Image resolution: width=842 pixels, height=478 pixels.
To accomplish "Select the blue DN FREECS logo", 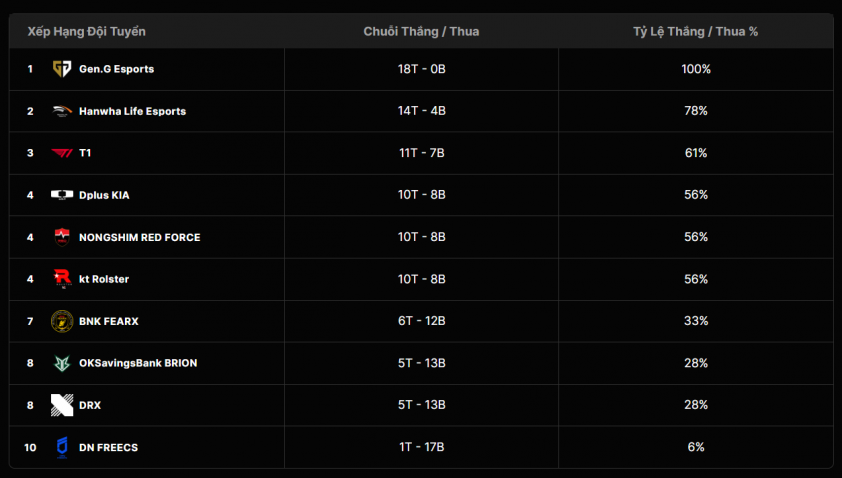I will (62, 447).
